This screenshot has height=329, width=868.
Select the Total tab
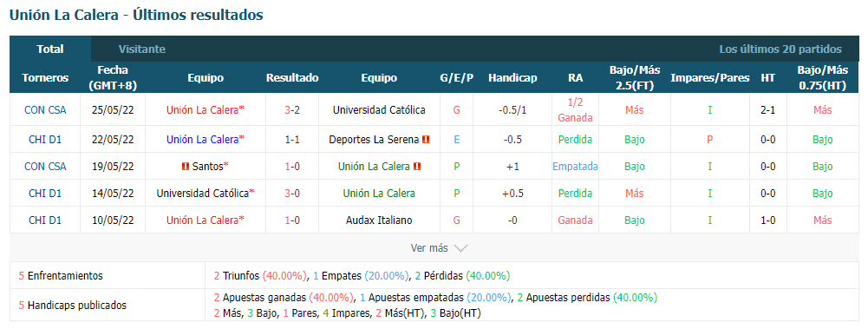[50, 49]
